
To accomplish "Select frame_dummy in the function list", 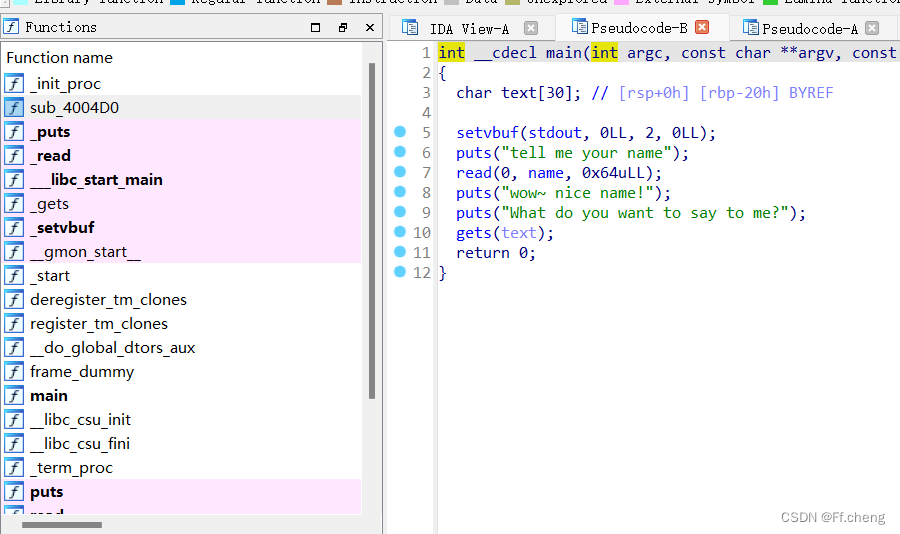I will [x=82, y=372].
